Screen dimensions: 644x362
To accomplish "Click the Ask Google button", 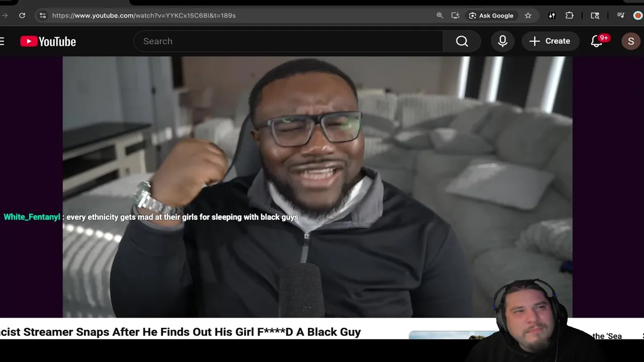I will point(491,16).
